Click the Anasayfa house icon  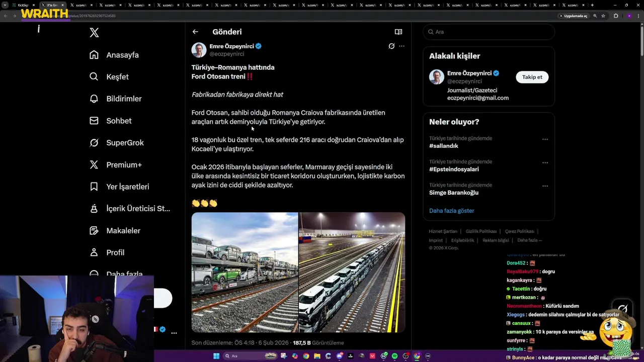94,55
